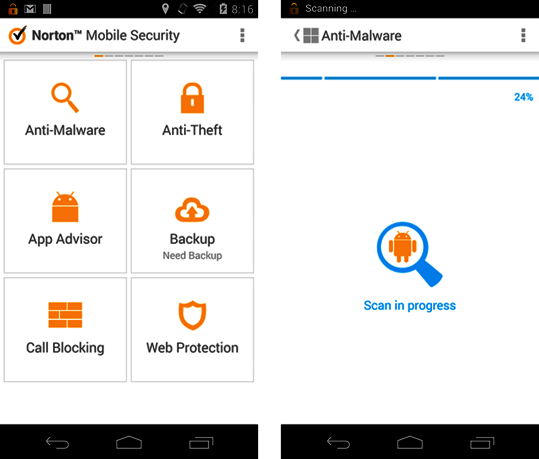This screenshot has height=459, width=539.
Task: Tap the Scan in progress magnifier icon
Action: tap(409, 254)
